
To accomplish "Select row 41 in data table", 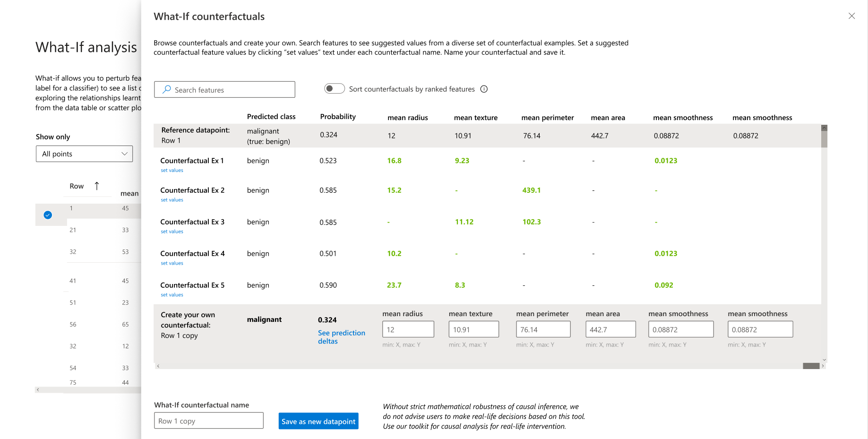I will click(x=73, y=281).
